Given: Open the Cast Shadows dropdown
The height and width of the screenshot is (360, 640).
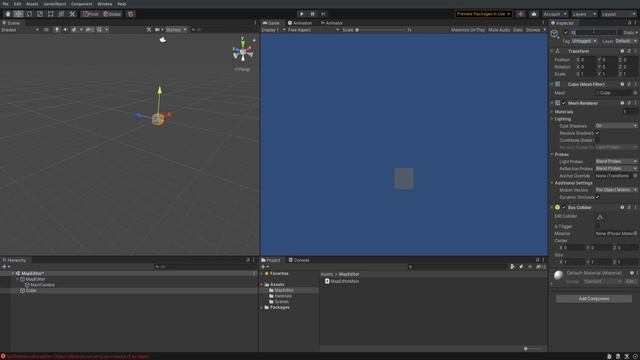Looking at the screenshot, I should click(616, 126).
